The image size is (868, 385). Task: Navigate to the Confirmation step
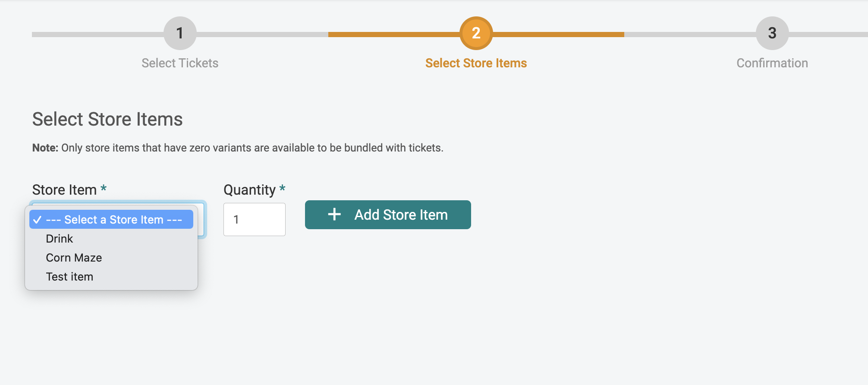click(x=772, y=63)
